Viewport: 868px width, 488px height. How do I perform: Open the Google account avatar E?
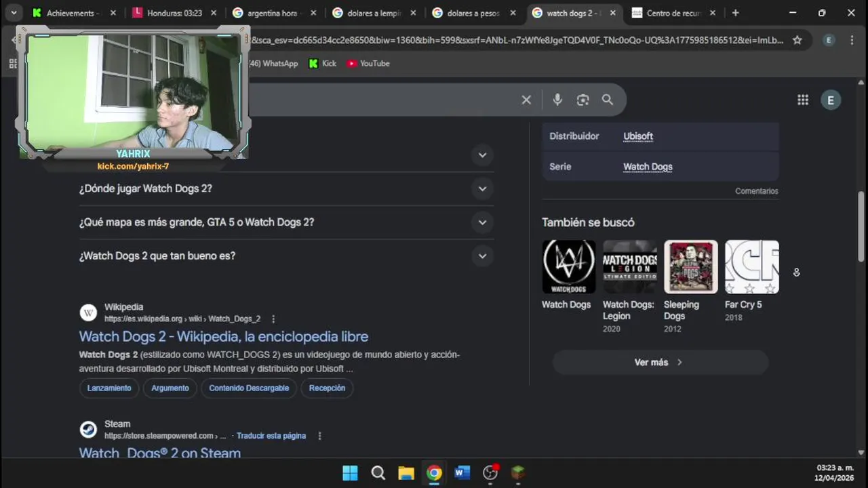pos(831,100)
